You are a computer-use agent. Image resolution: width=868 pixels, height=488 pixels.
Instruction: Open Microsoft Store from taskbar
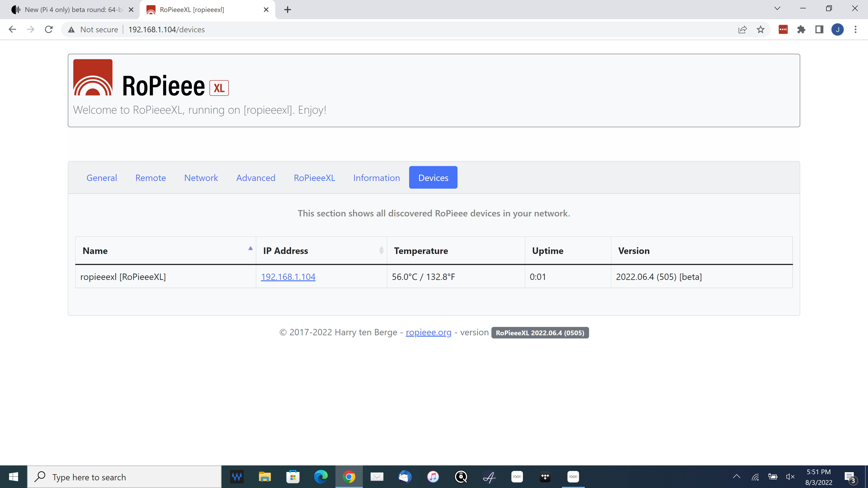pos(293,477)
